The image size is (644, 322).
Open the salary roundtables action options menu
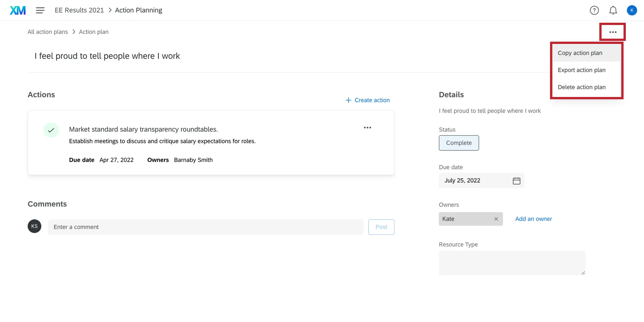coord(367,128)
